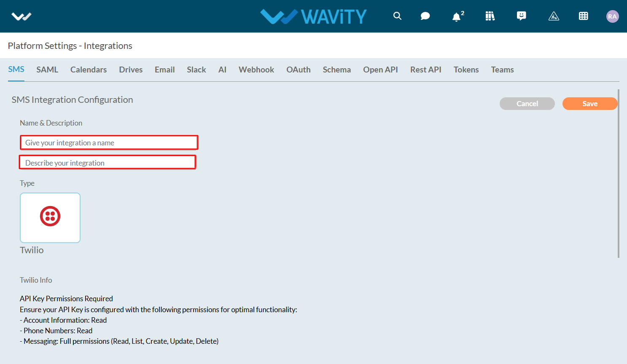Switch to the SMS tab
Viewport: 627px width, 364px height.
click(x=16, y=70)
